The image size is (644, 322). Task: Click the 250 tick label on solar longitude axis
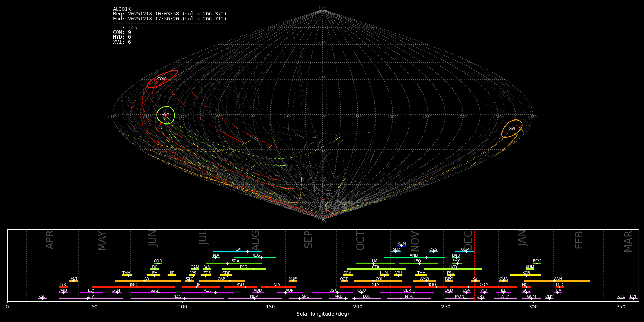445,307
